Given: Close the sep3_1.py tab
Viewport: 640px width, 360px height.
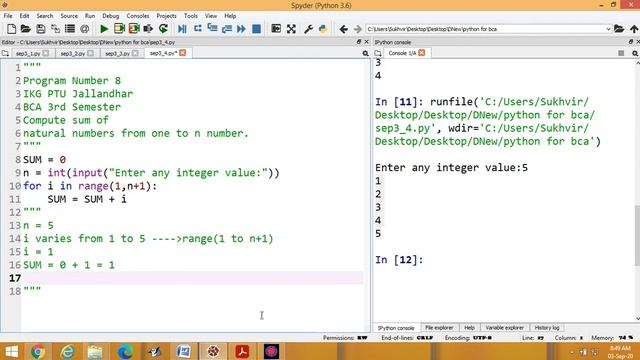Looking at the screenshot, I should click(x=46, y=53).
